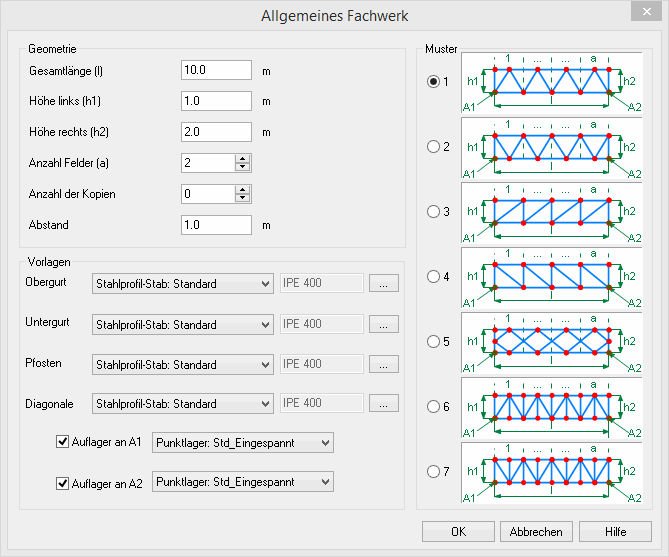Open the Pfosten profile browse button
The width and height of the screenshot is (669, 557).
[x=384, y=364]
